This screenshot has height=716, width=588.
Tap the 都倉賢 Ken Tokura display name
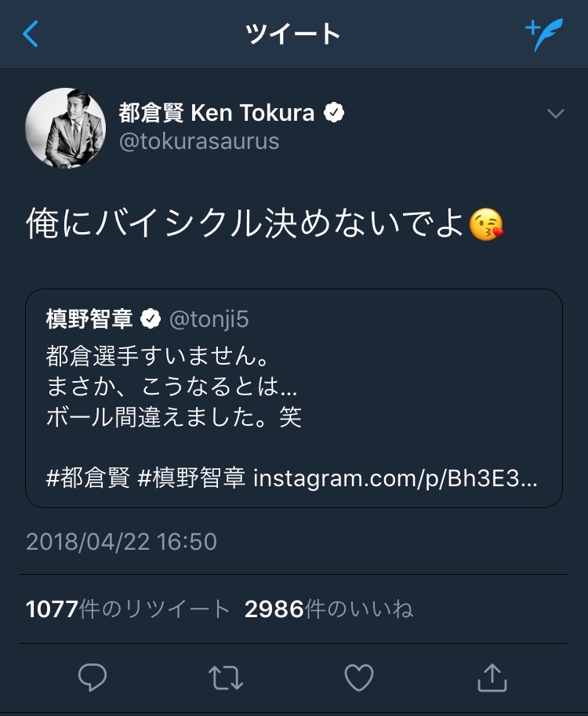216,113
